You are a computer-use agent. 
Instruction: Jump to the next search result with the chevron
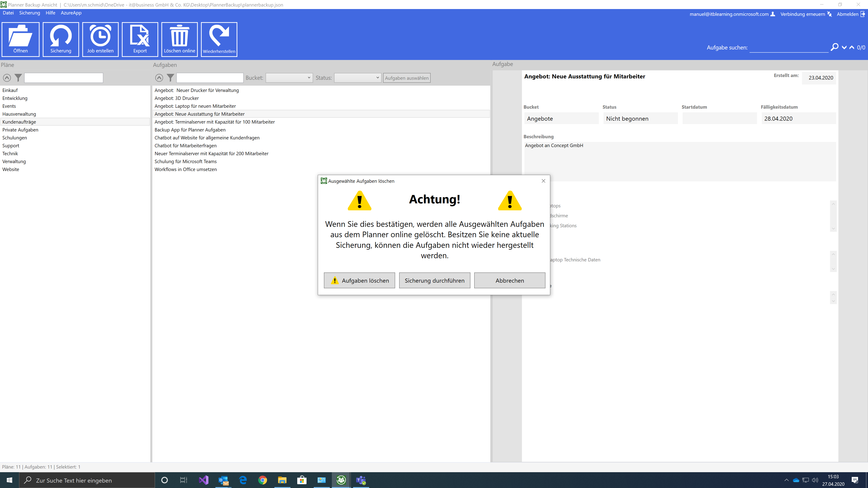pos(844,47)
